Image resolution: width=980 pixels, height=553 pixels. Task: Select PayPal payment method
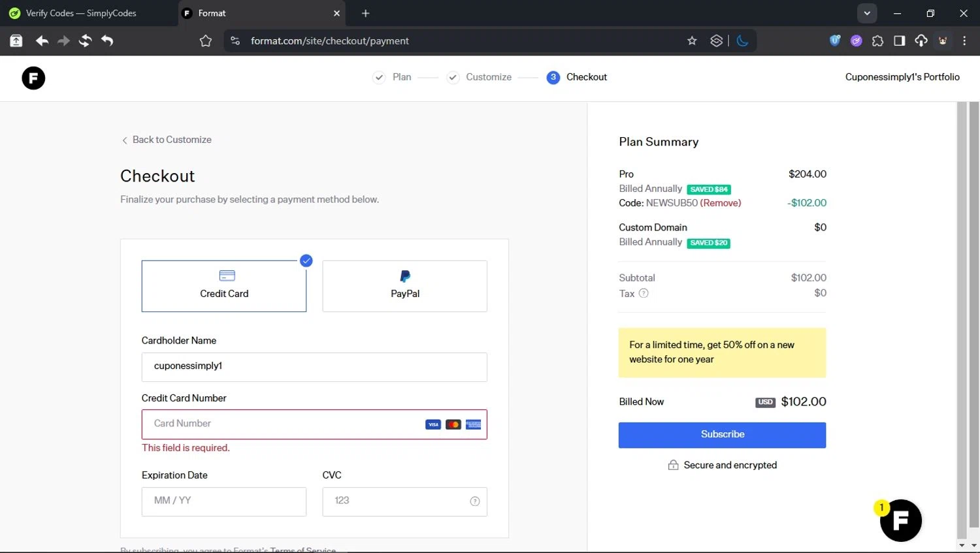(x=404, y=286)
